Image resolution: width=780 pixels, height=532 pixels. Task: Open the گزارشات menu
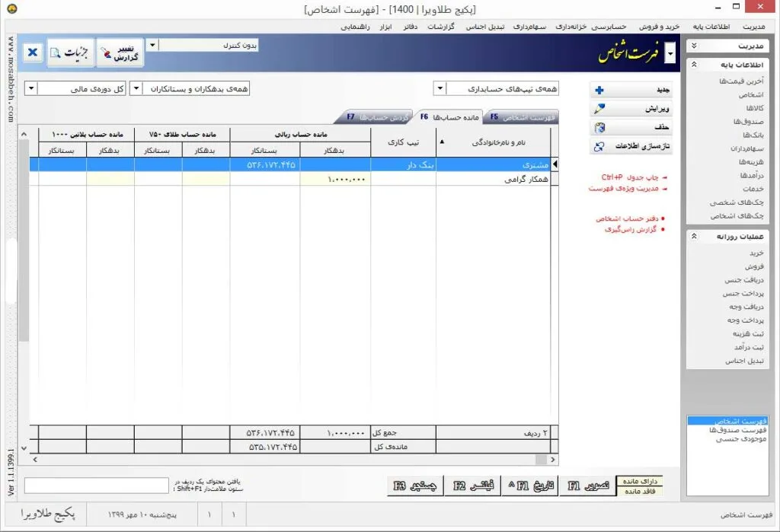tap(441, 27)
